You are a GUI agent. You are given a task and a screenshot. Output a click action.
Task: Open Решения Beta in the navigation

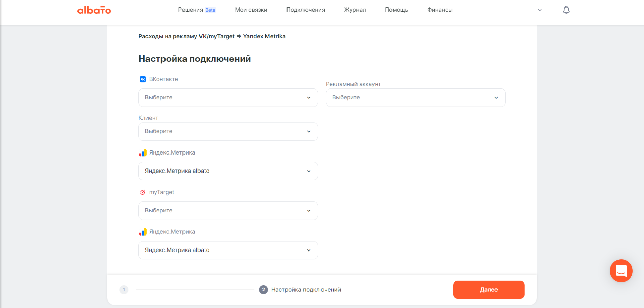[196, 10]
